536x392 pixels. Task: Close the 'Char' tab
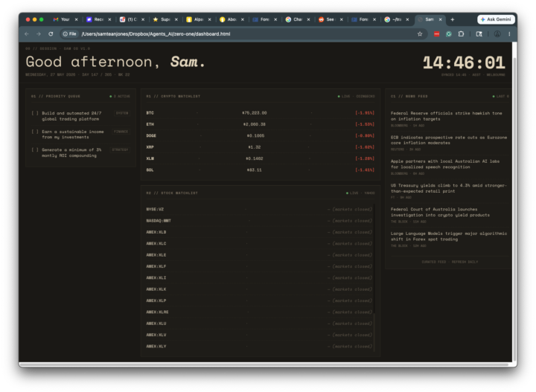coord(308,19)
